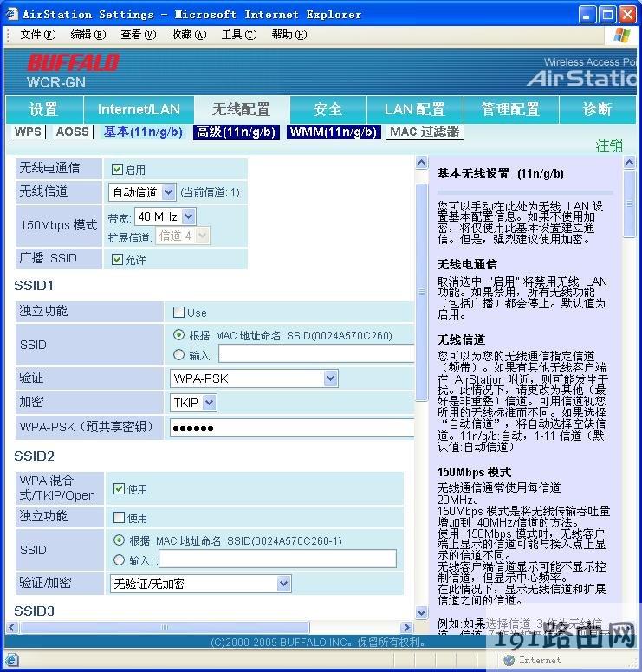
Task: Click the (当前信道: 1) text
Action: [211, 192]
